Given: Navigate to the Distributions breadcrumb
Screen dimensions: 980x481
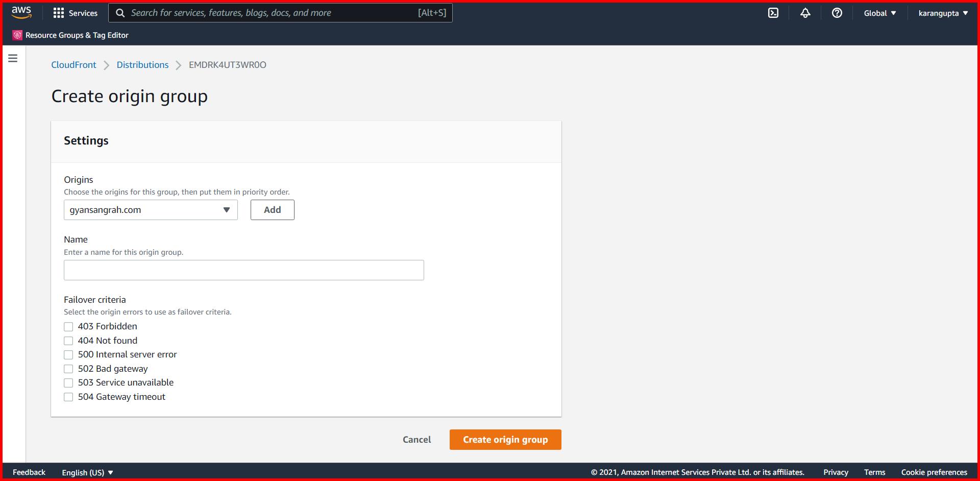Looking at the screenshot, I should (142, 65).
